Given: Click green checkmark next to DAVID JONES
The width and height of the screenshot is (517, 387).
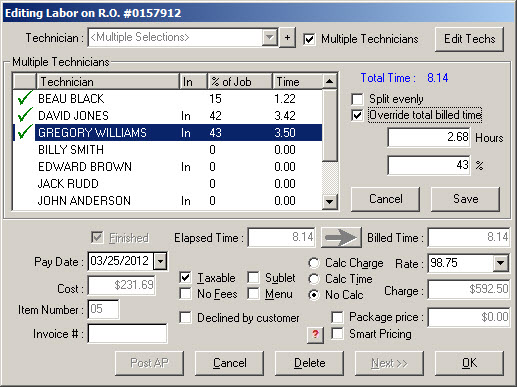Looking at the screenshot, I should coord(25,115).
